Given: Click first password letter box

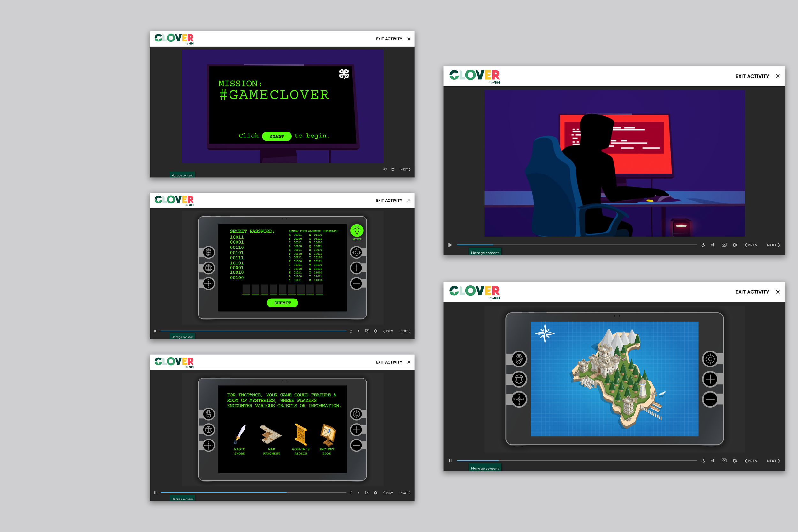Looking at the screenshot, I should 246,290.
